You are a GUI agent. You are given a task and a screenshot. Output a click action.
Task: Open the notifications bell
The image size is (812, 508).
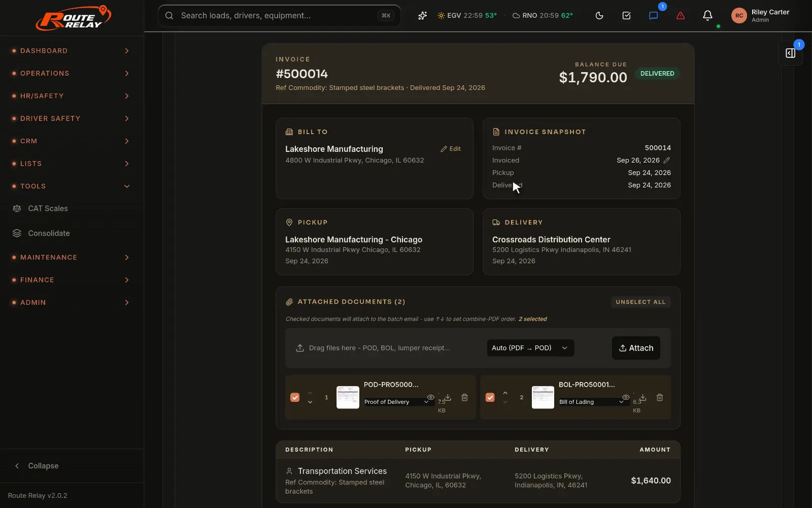(707, 16)
